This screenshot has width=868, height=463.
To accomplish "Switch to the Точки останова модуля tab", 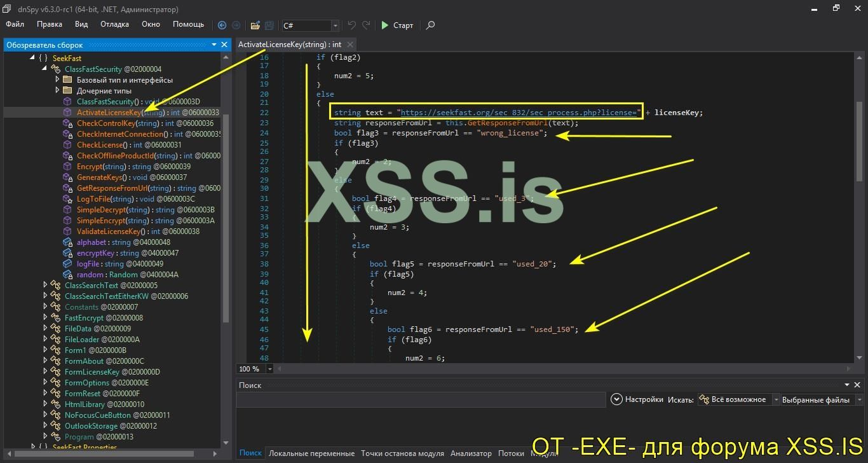I will coord(402,453).
